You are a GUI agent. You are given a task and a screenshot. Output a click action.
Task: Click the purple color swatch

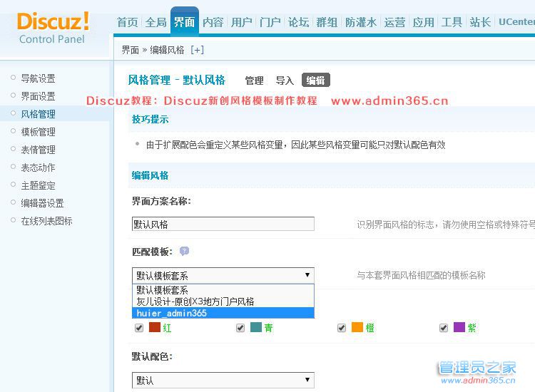click(459, 327)
